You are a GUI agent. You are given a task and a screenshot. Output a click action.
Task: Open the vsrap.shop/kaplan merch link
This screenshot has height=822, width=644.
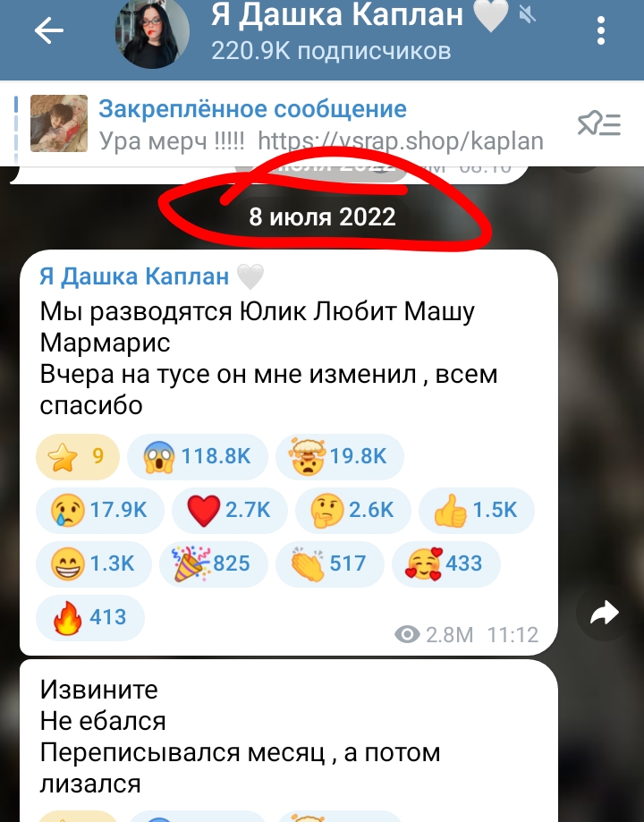coord(401,141)
